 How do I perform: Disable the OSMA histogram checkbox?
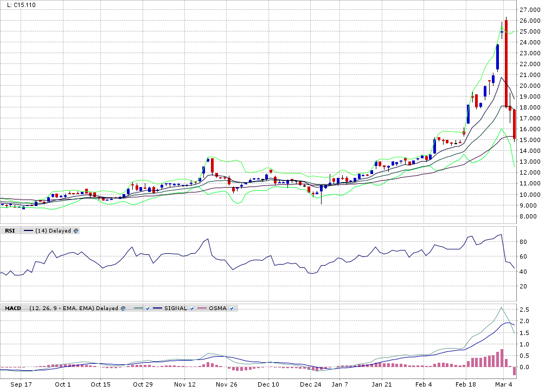coord(232,308)
